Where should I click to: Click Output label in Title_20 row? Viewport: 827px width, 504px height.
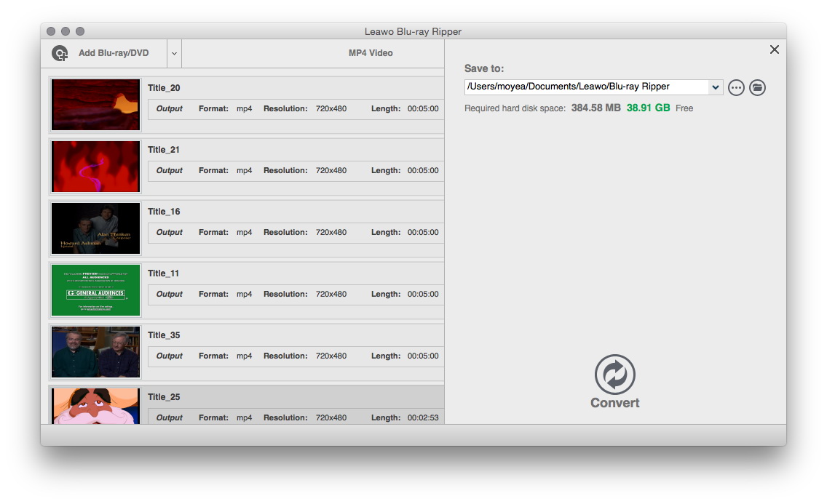point(170,108)
